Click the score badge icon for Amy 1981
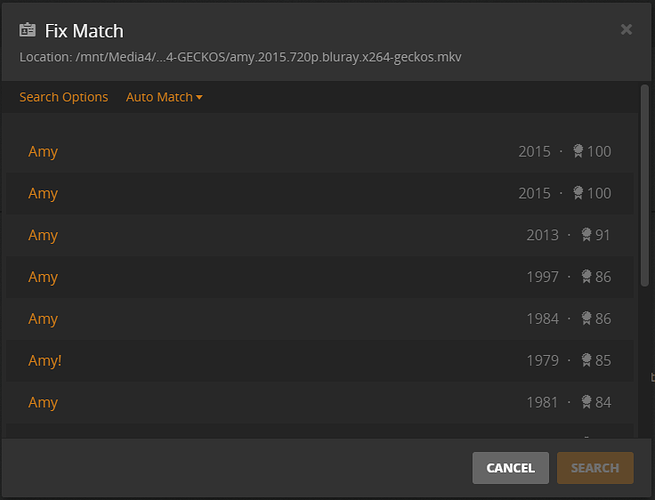Viewport: 655px width, 500px height. (x=586, y=402)
